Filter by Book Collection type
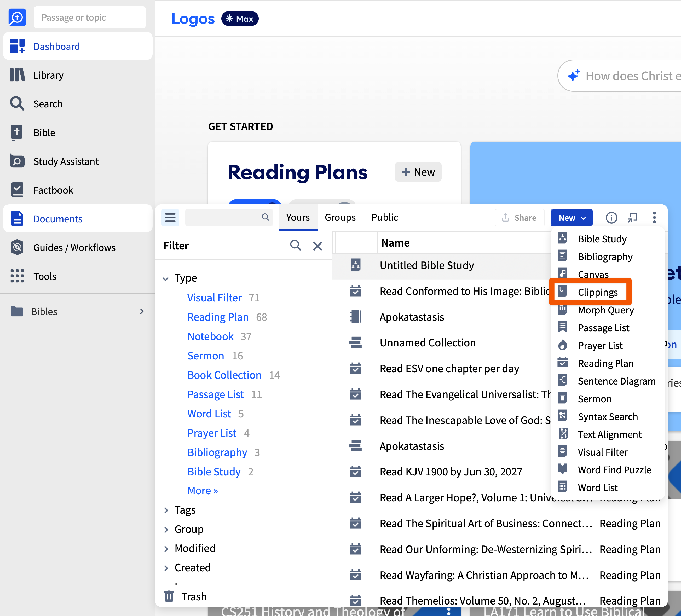681x616 pixels. click(x=224, y=375)
